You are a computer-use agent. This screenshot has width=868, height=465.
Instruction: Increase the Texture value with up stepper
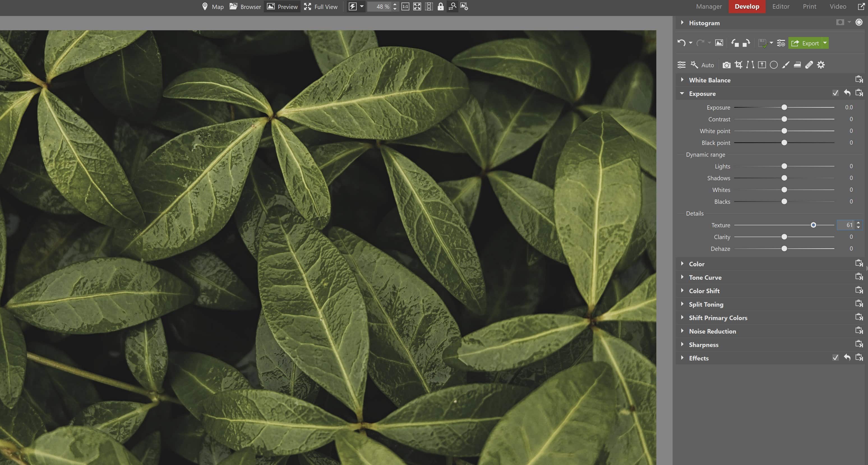[858, 222]
